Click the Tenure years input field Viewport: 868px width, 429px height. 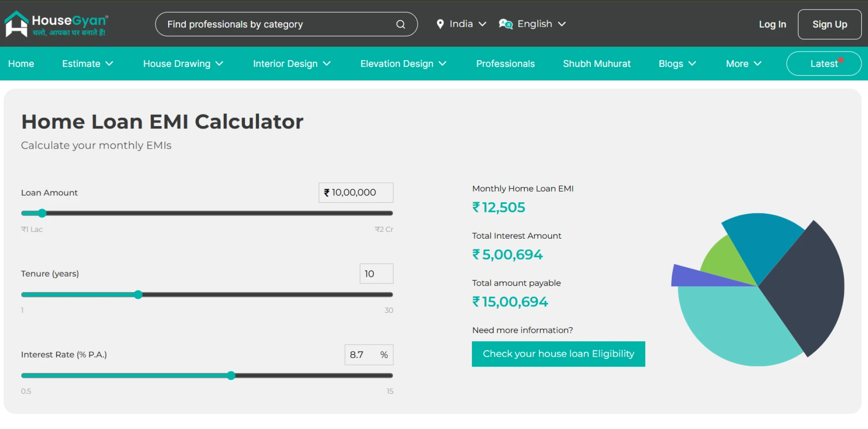point(376,274)
